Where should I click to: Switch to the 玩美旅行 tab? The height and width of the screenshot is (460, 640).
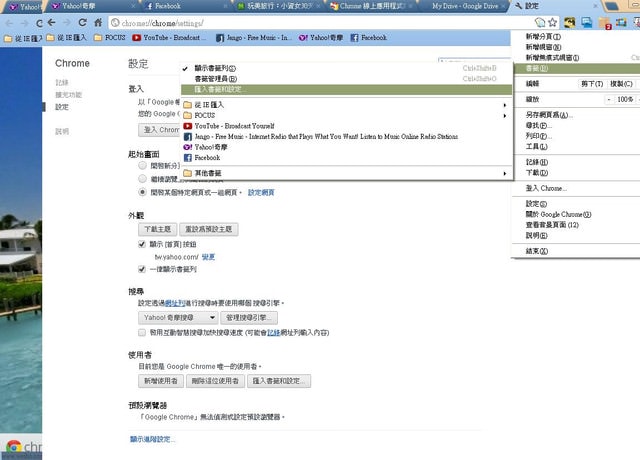point(278,6)
